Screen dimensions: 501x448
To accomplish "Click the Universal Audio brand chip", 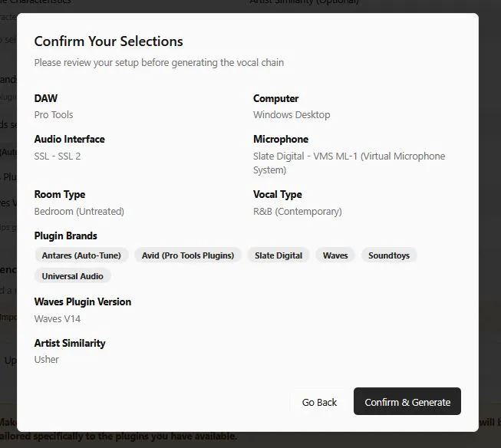I will [73, 276].
